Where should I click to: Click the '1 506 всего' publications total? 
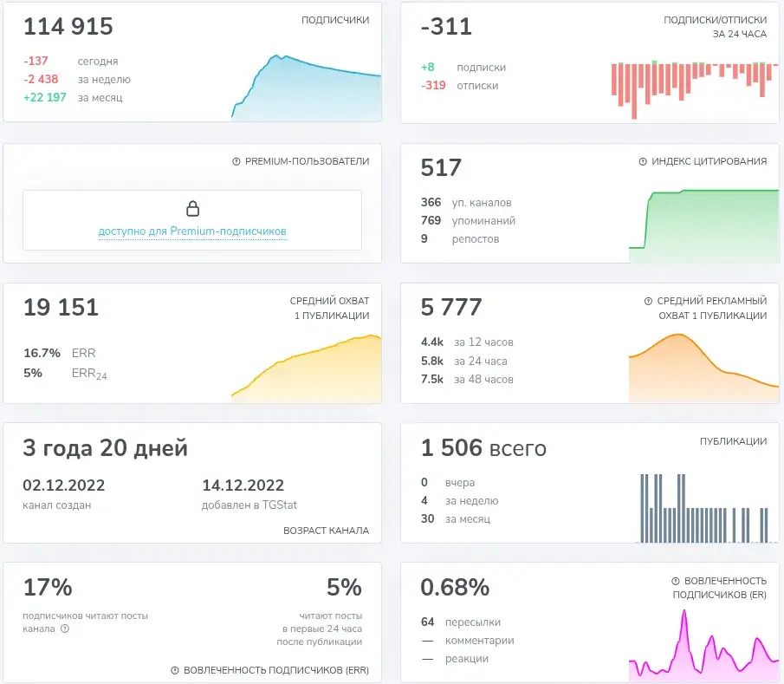coord(483,448)
